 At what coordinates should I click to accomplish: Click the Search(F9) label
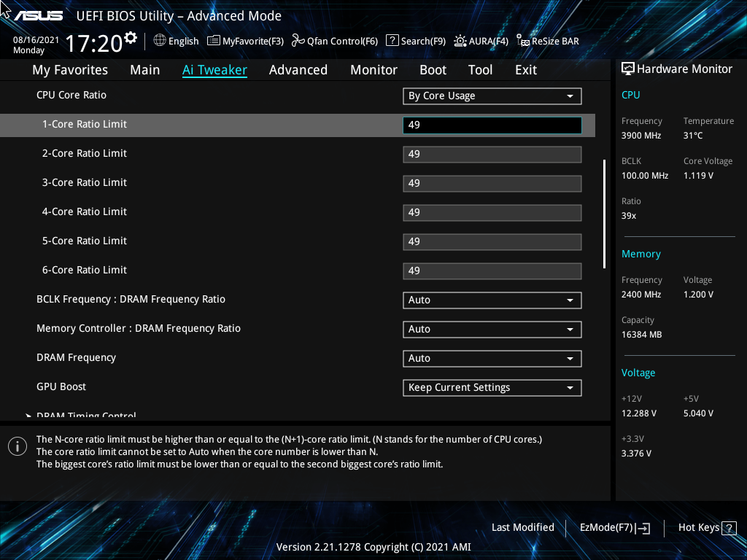(424, 41)
